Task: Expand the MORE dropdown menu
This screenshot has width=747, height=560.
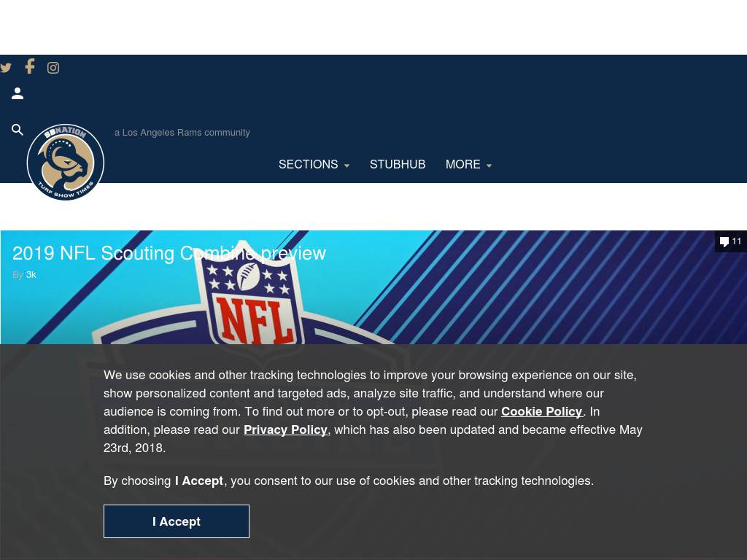Action: click(463, 164)
